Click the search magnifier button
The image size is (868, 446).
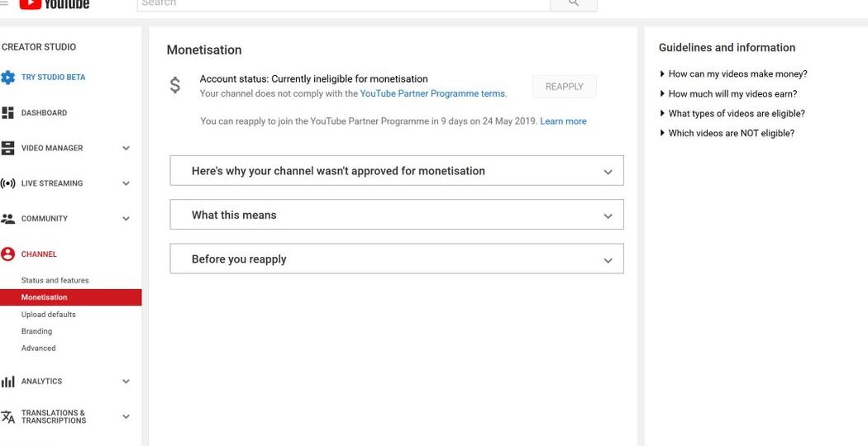[574, 4]
